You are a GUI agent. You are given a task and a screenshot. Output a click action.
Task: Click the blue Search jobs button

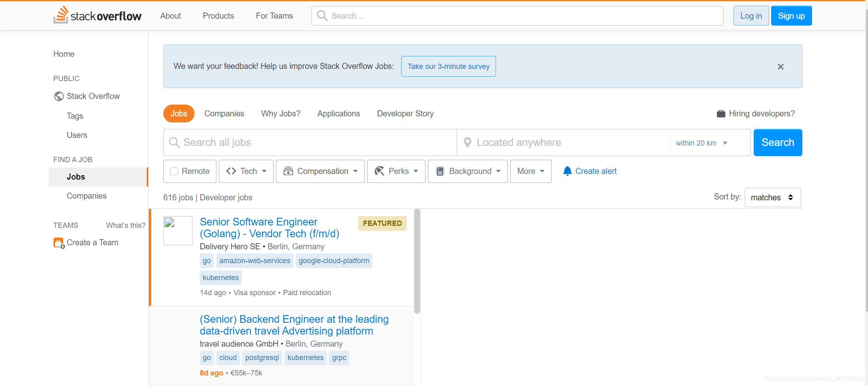click(778, 142)
